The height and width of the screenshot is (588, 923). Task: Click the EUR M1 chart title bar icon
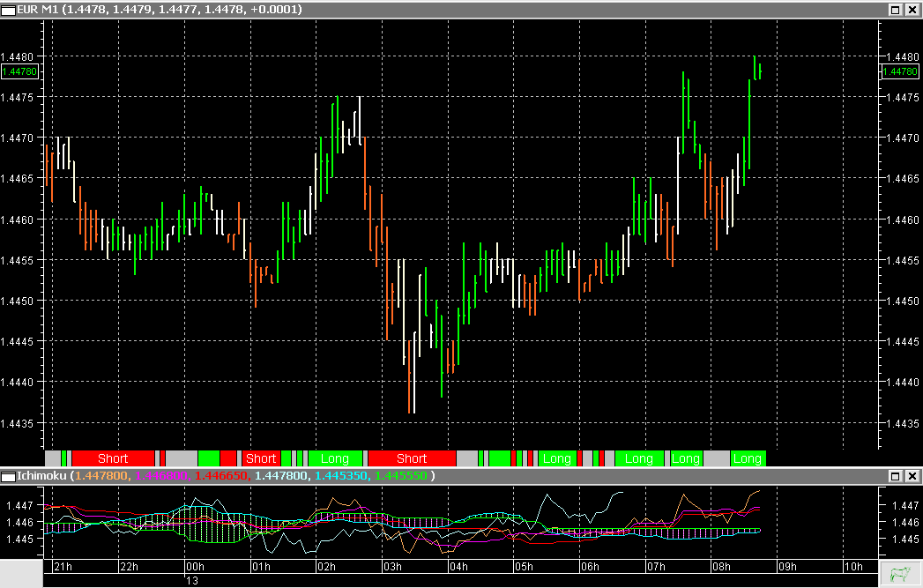point(9,10)
